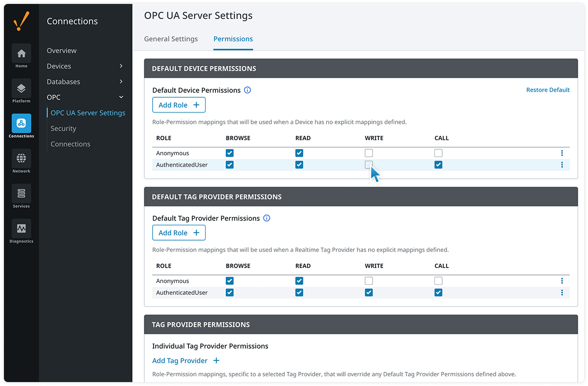Click Add Role under Default Device Permissions

(179, 105)
